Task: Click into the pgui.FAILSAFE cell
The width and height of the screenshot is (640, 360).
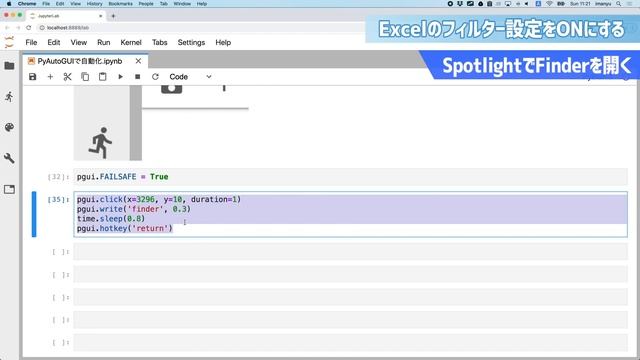Action: point(350,177)
